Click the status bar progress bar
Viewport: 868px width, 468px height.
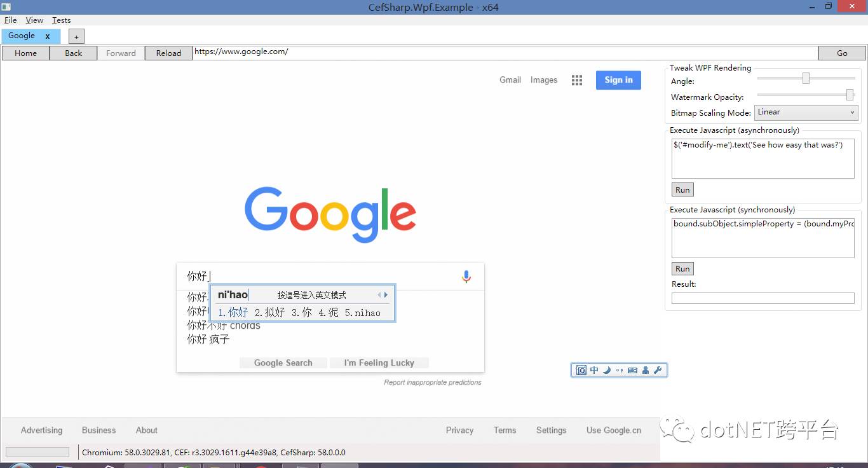[37, 452]
